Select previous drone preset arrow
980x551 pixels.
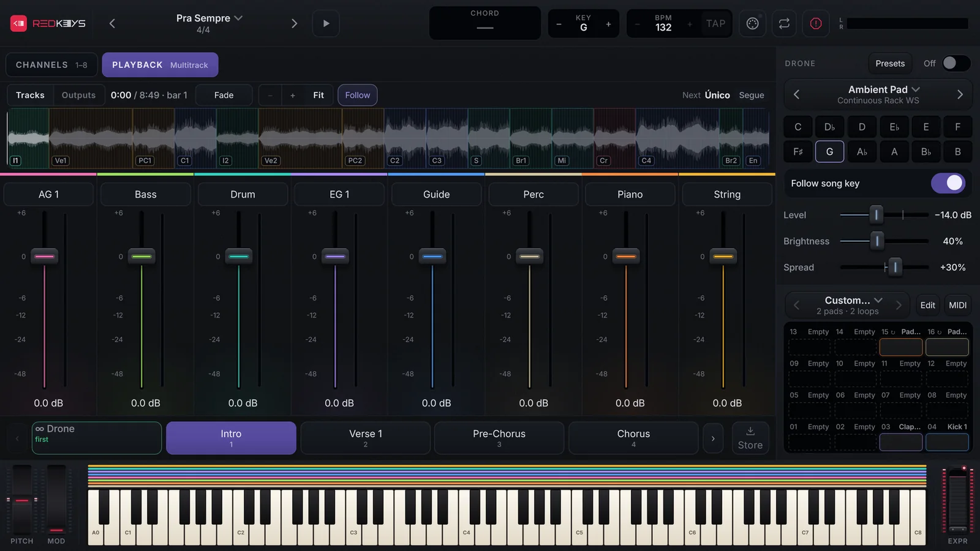[796, 94]
